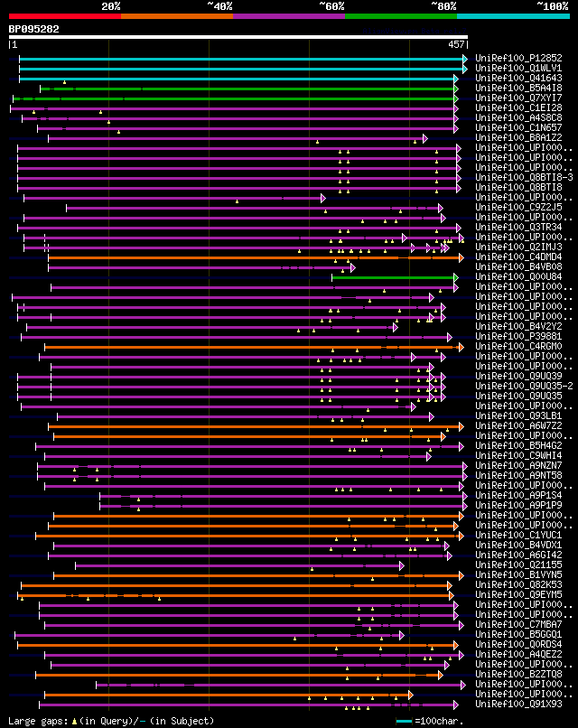Image resolution: width=578 pixels, height=728 pixels.
Task: Open hit UniRef100_B5A4I8
Action: [518, 88]
